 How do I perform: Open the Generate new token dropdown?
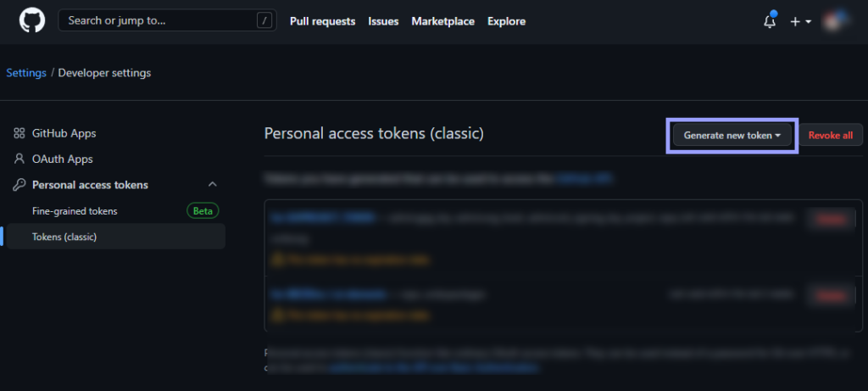pyautogui.click(x=732, y=135)
